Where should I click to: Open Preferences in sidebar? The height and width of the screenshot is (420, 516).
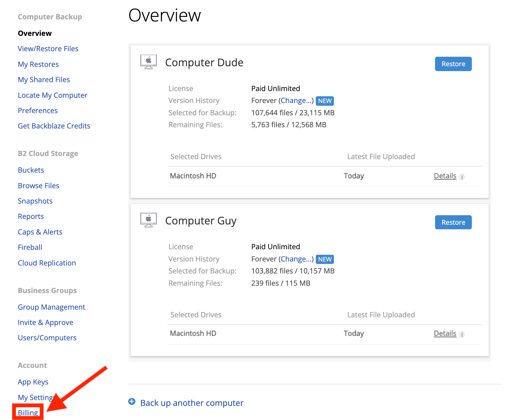point(38,111)
